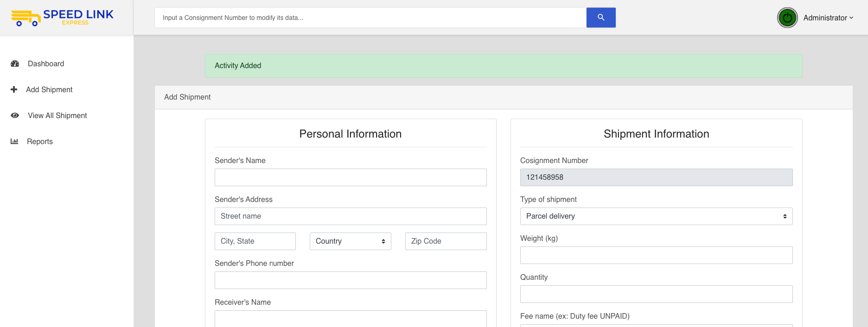Click the Street name address field
Screen dimensions: 868x327
[351, 216]
